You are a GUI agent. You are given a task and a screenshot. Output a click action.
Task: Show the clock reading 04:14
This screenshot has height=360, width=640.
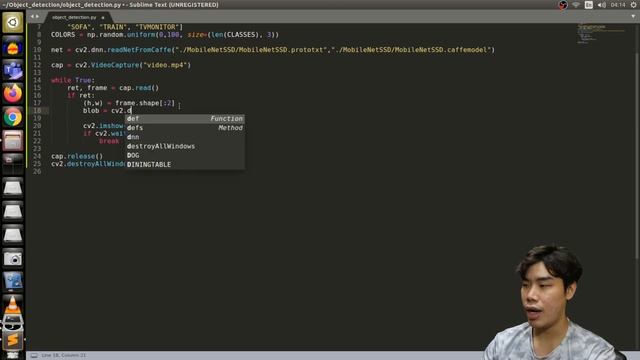pyautogui.click(x=618, y=5)
